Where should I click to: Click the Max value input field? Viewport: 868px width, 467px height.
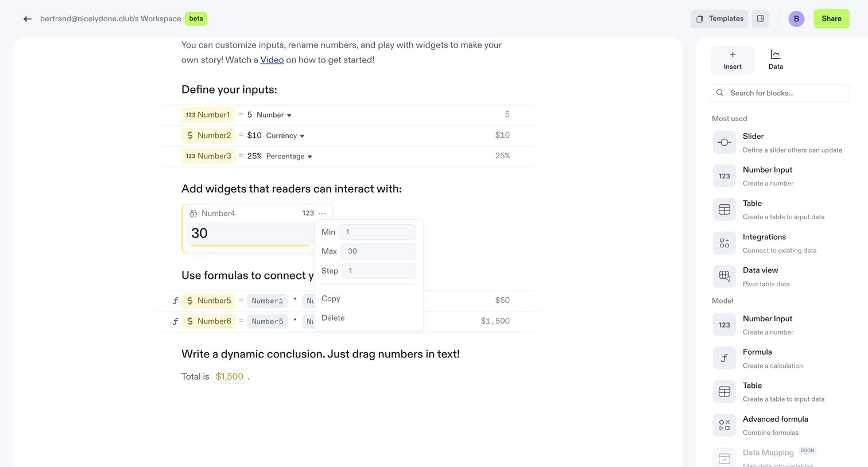pyautogui.click(x=378, y=251)
